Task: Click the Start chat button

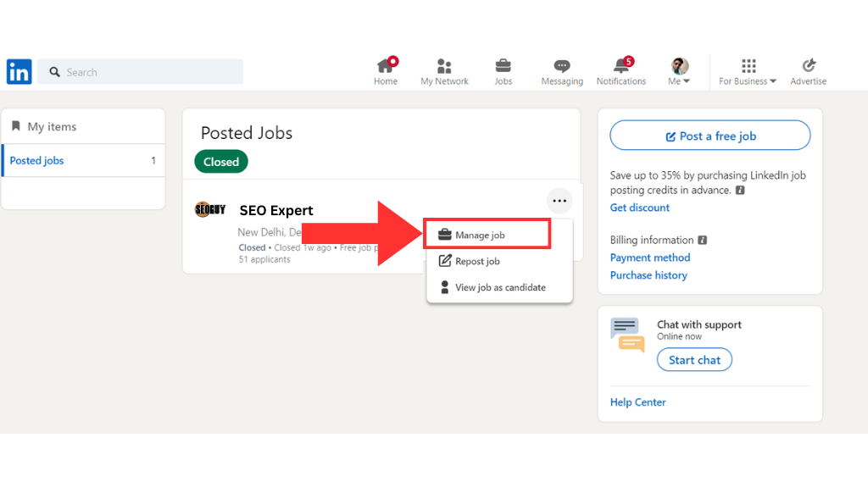Action: [694, 359]
